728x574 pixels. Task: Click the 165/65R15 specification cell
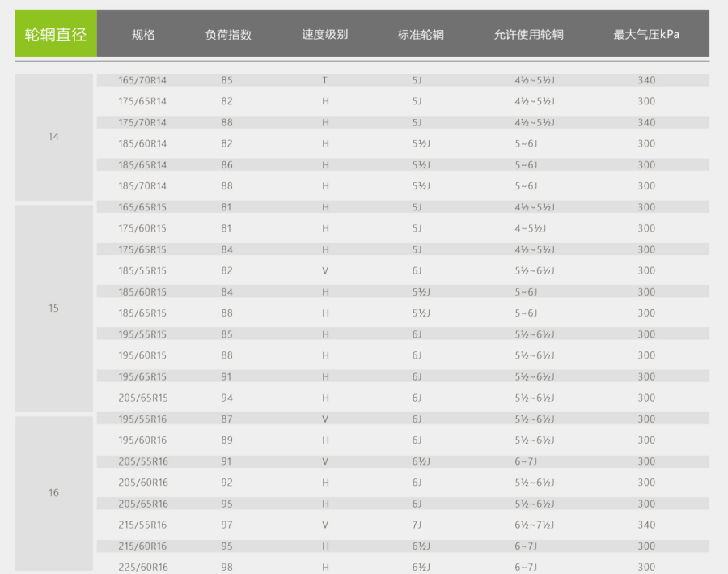click(x=142, y=206)
